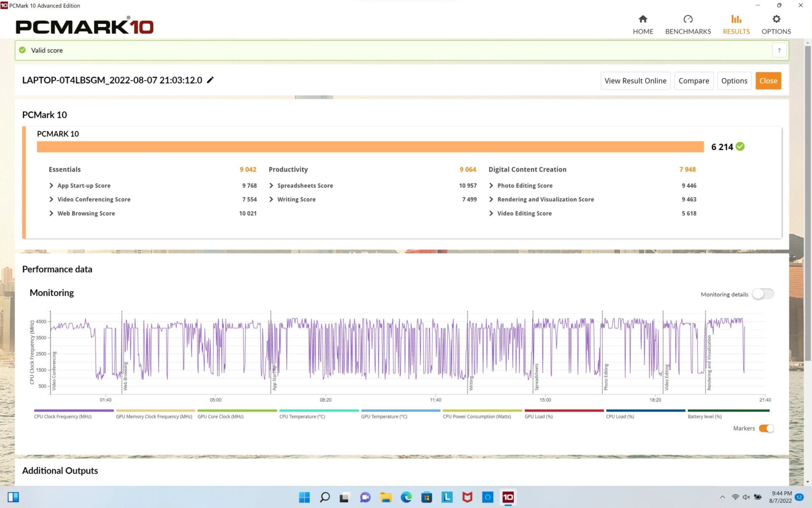Expand Web Browsing Score chevron
This screenshot has width=812, height=508.
click(x=51, y=213)
